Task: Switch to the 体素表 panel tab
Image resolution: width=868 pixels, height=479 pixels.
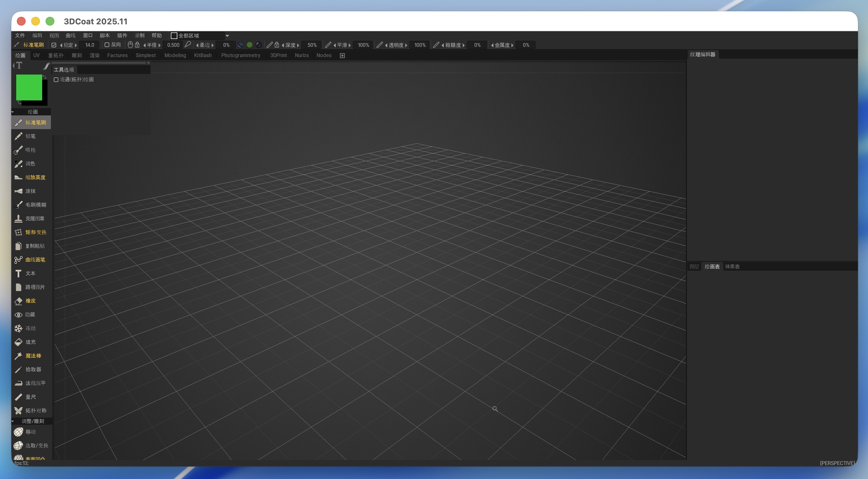Action: pyautogui.click(x=732, y=267)
